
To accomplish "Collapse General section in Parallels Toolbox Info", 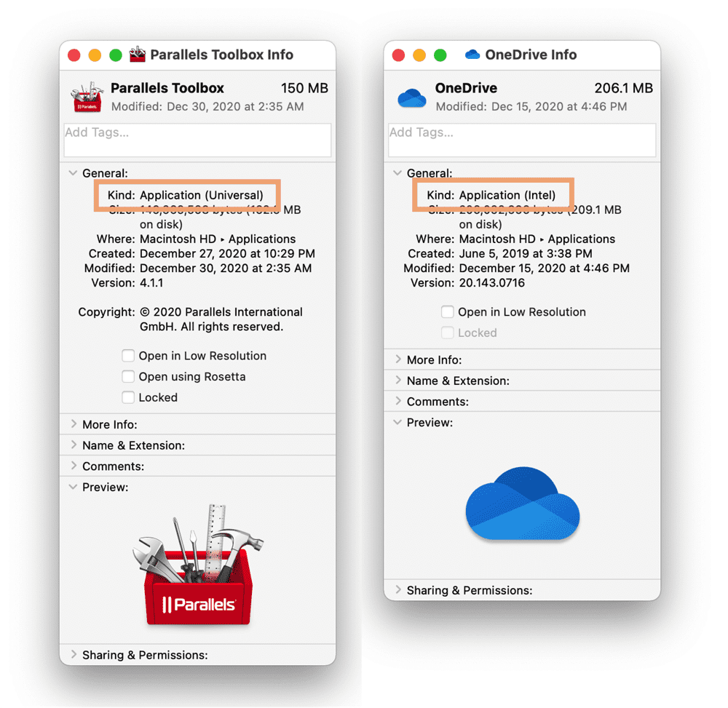I will [x=73, y=173].
